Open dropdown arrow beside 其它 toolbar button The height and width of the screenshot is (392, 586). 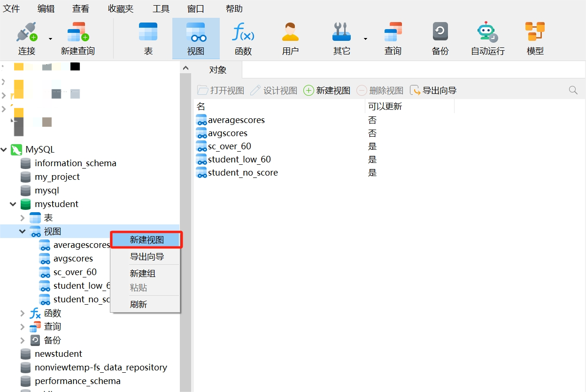click(365, 39)
